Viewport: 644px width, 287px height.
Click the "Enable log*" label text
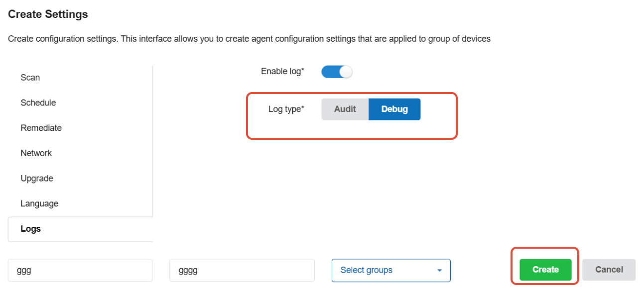282,72
